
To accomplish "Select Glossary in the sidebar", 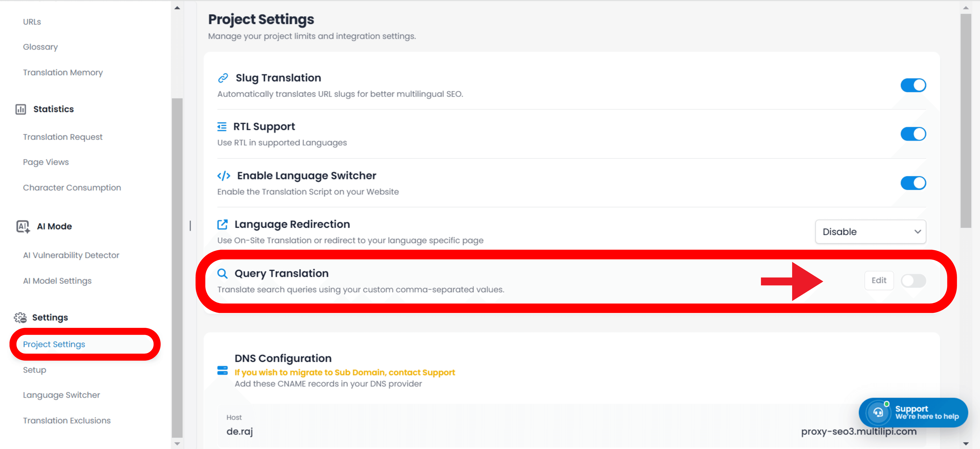I will pos(40,47).
